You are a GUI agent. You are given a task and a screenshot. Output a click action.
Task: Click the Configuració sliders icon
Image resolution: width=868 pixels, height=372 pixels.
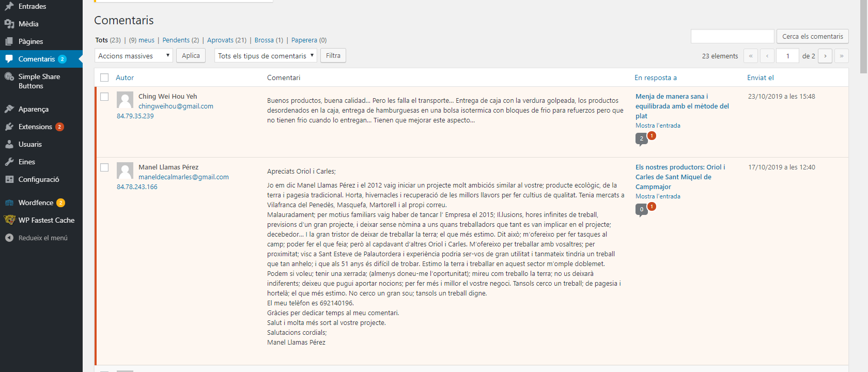9,179
